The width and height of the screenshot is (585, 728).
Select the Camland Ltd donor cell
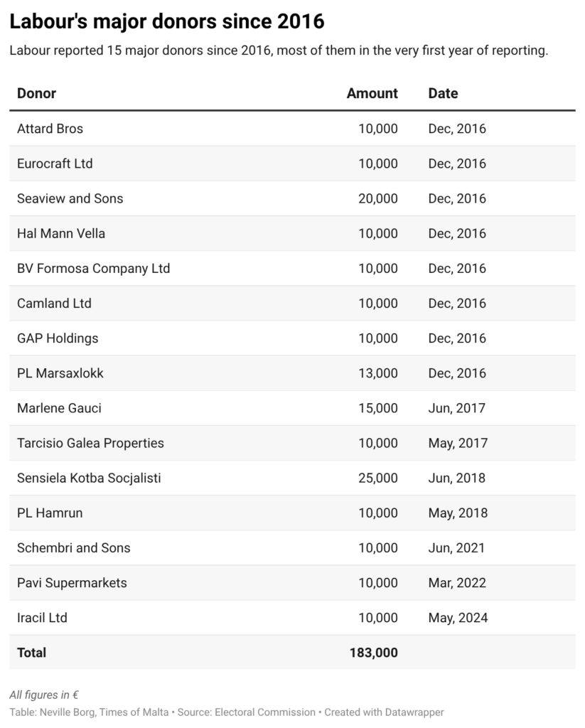point(54,303)
